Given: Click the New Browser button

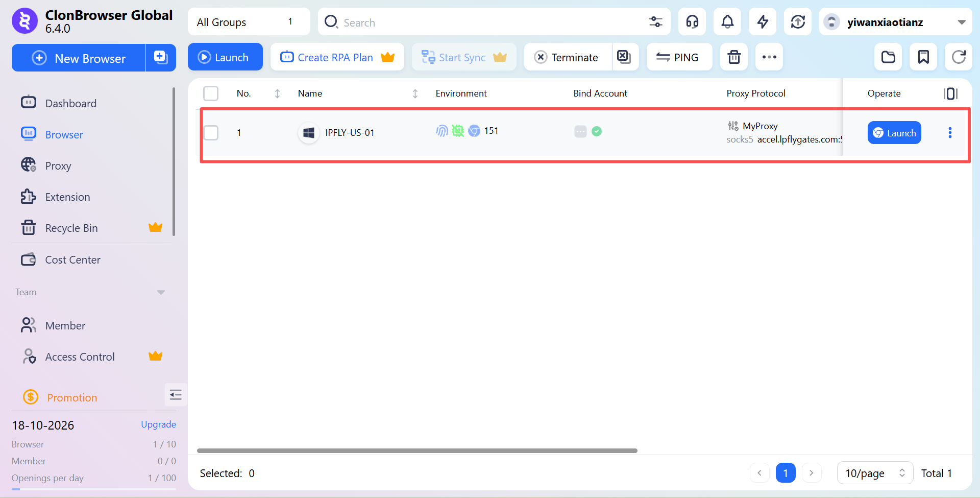Looking at the screenshot, I should click(79, 58).
